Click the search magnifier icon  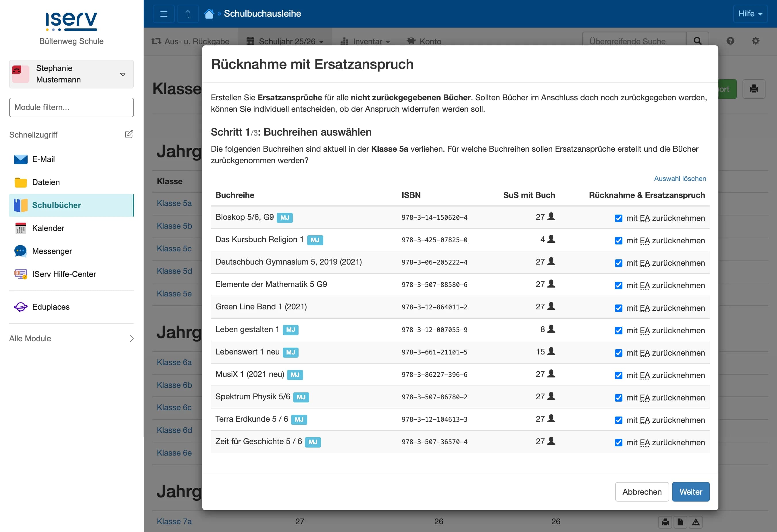697,41
